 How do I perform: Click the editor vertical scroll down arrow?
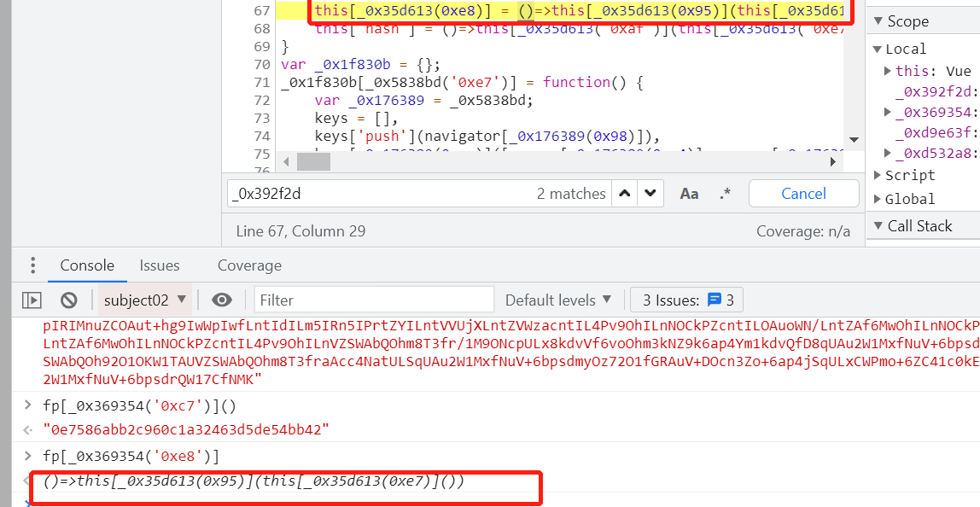click(x=855, y=140)
